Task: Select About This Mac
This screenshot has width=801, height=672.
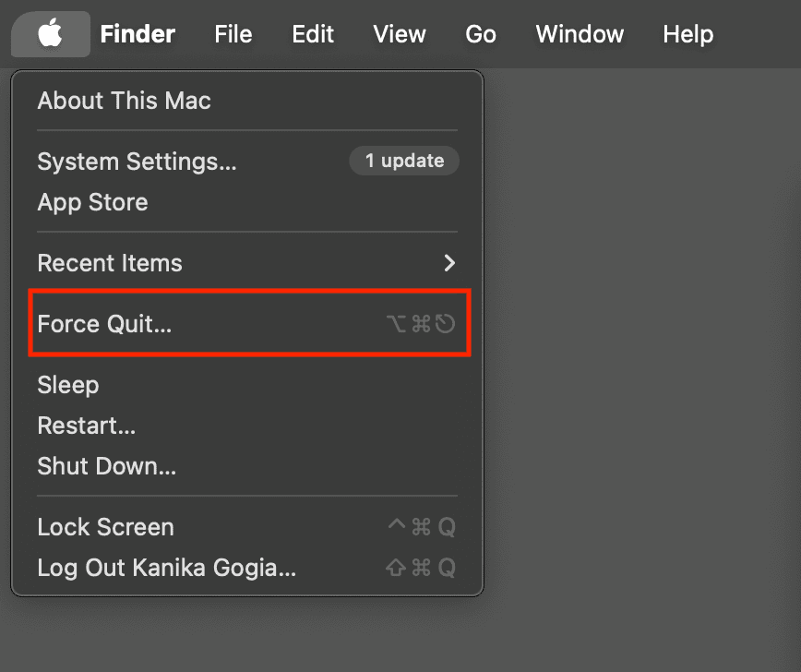Action: 124,101
